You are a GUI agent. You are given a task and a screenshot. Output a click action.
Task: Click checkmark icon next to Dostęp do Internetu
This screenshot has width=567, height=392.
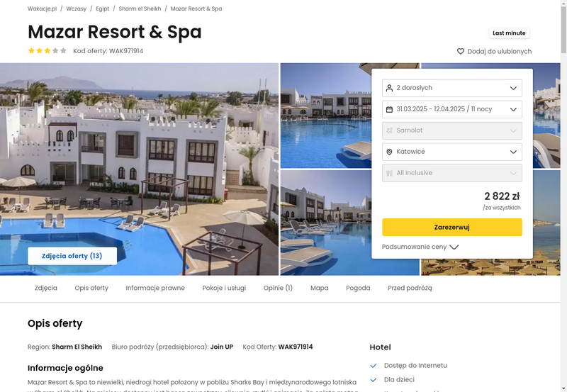374,366
